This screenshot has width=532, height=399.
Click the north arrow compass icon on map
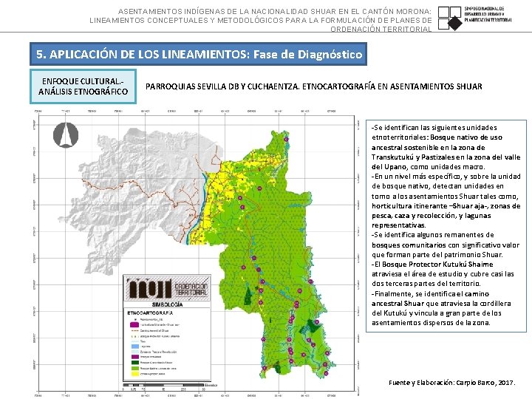[66, 135]
